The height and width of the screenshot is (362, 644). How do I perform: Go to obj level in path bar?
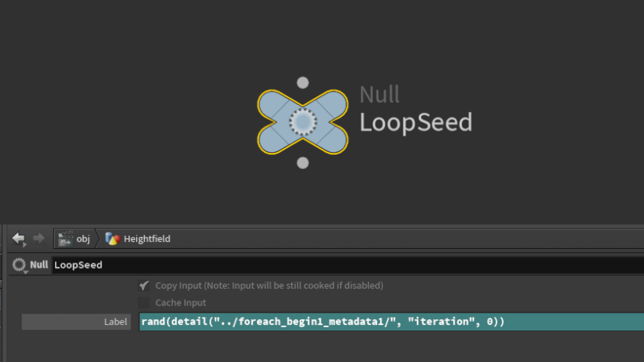(83, 239)
